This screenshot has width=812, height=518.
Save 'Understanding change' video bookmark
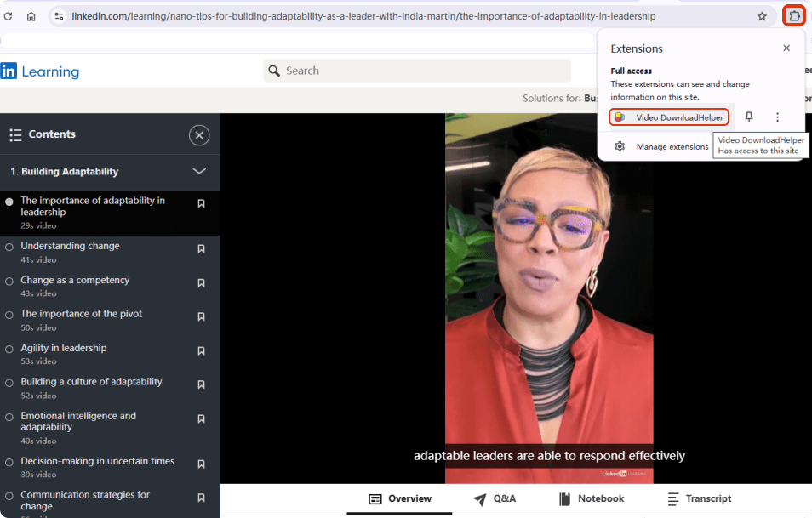coord(202,249)
